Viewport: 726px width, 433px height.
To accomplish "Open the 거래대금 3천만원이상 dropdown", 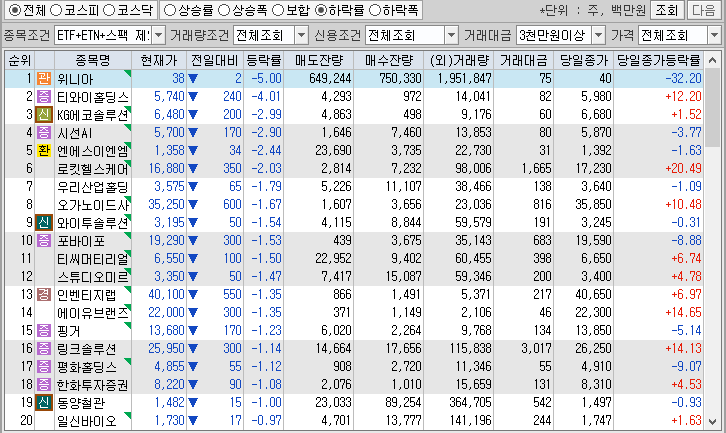I will pyautogui.click(x=599, y=35).
